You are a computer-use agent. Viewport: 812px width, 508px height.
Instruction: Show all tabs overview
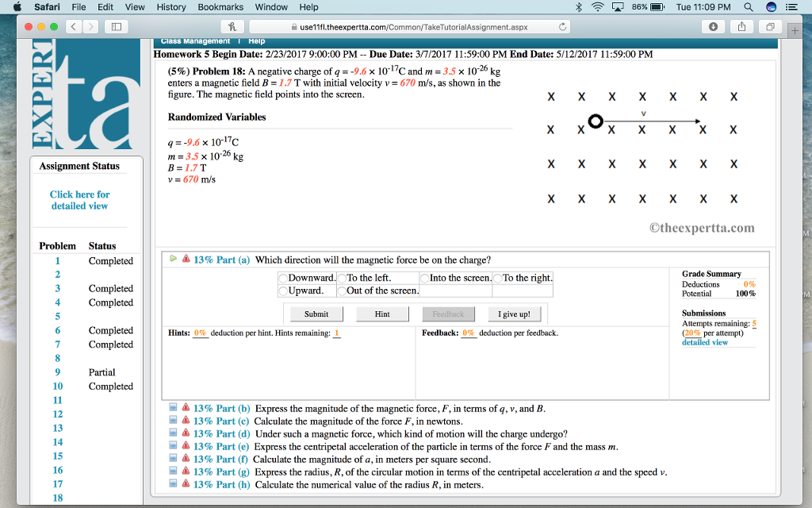pyautogui.click(x=770, y=26)
